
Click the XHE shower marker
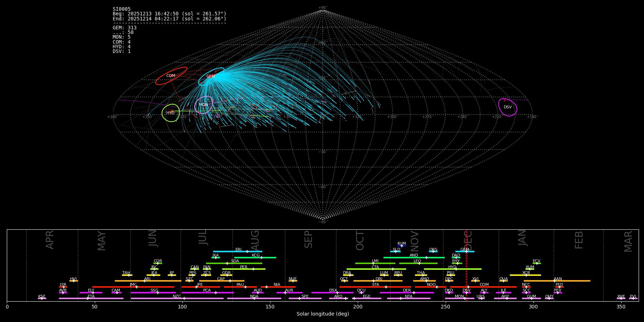pyautogui.click(x=621, y=298)
